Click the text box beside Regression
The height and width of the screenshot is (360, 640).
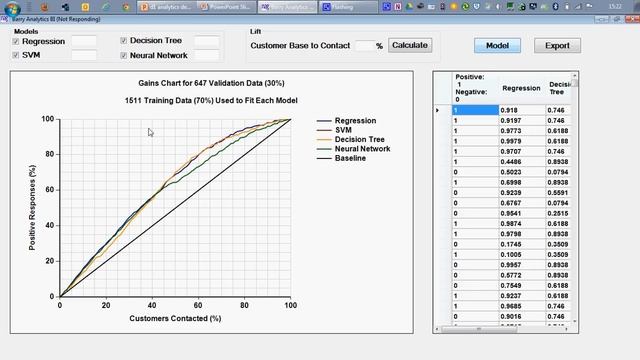tap(84, 41)
